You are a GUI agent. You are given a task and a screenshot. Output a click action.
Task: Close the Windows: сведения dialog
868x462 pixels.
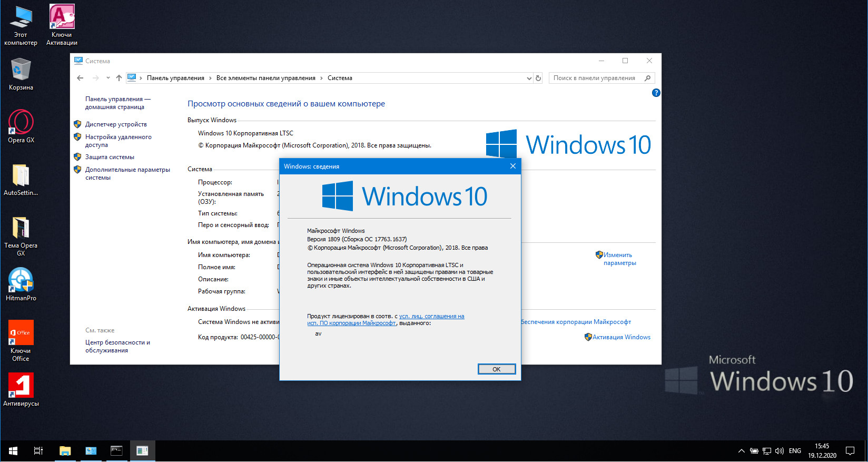513,166
